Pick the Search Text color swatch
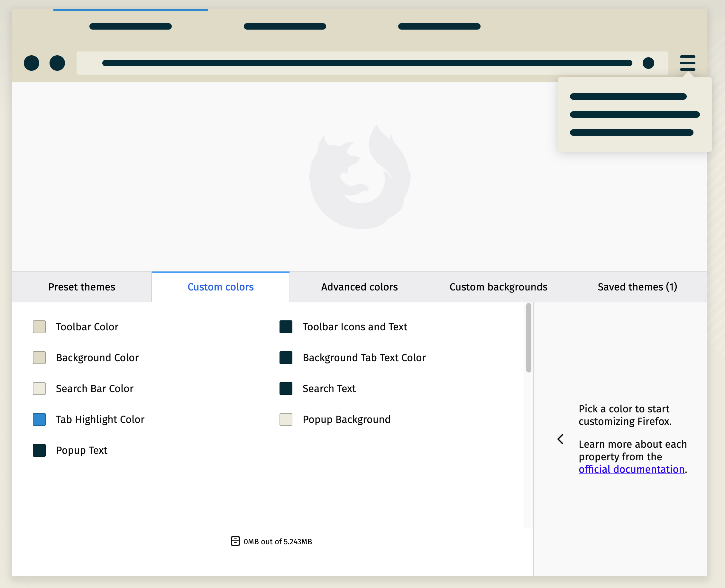The image size is (725, 588). pyautogui.click(x=286, y=389)
